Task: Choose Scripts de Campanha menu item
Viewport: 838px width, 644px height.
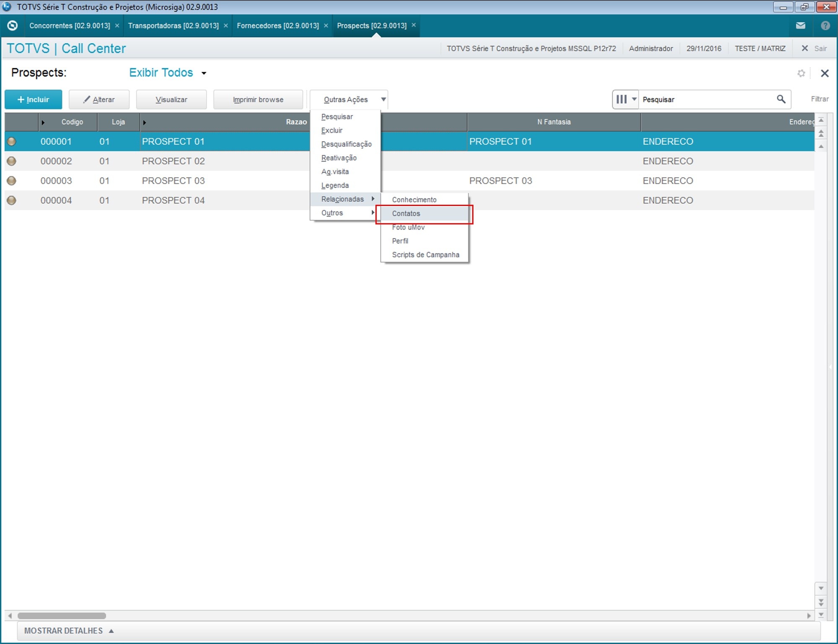Action: [x=425, y=255]
